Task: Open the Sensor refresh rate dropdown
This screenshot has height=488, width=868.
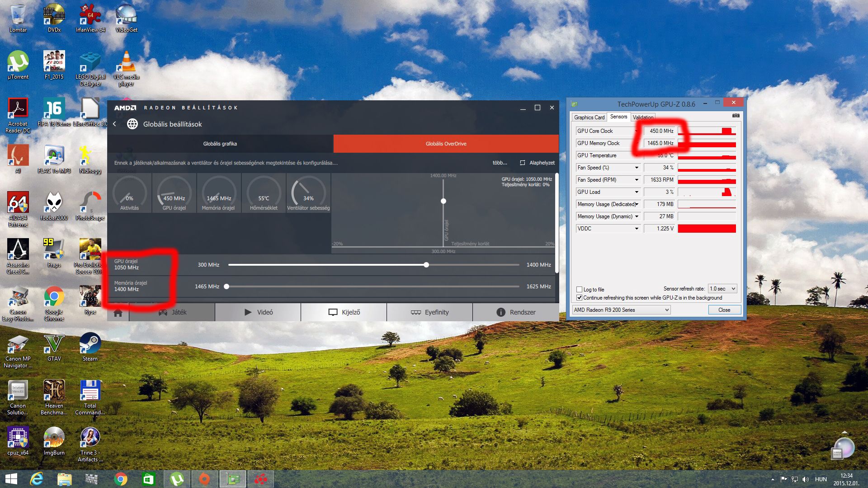Action: 722,288
